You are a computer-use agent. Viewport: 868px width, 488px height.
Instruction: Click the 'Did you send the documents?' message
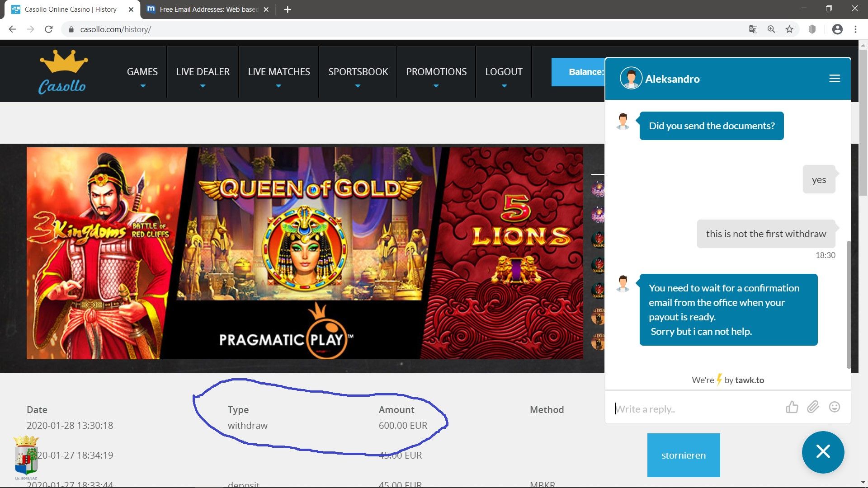coord(712,126)
